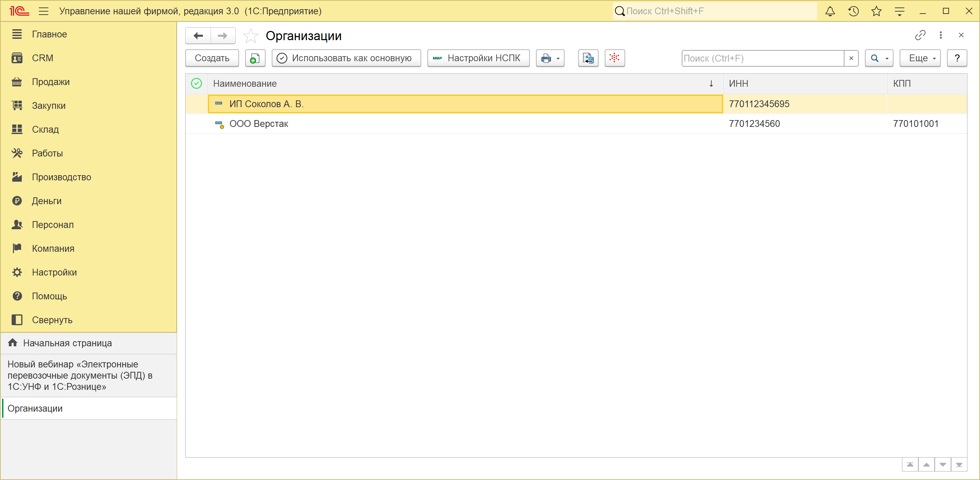Screen dimensions: 980x480
Task: Select the ООО Верстак row
Action: [x=576, y=124]
